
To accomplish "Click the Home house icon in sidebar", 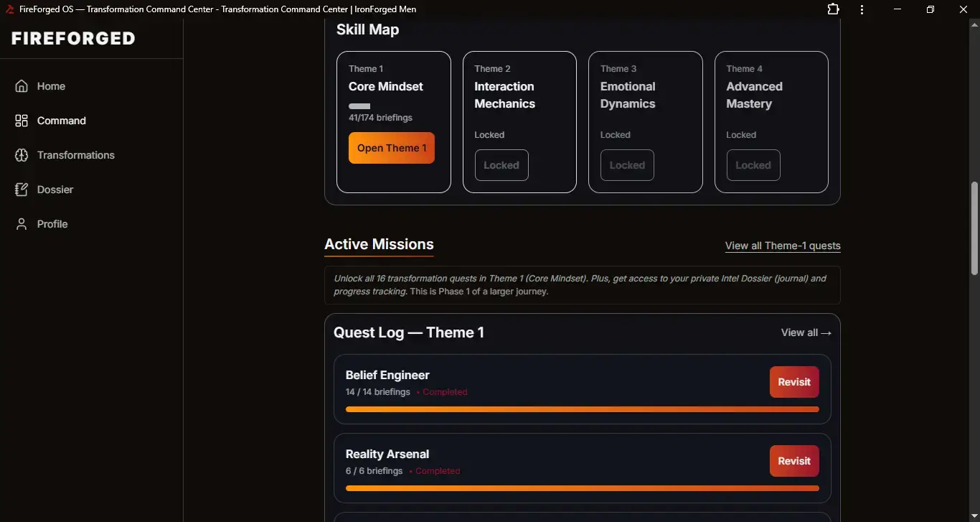I will point(22,86).
